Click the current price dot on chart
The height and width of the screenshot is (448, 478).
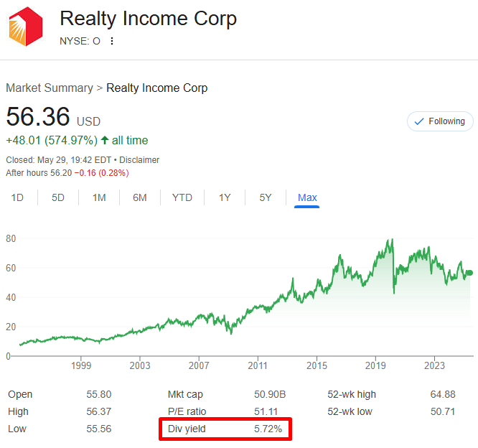point(470,273)
